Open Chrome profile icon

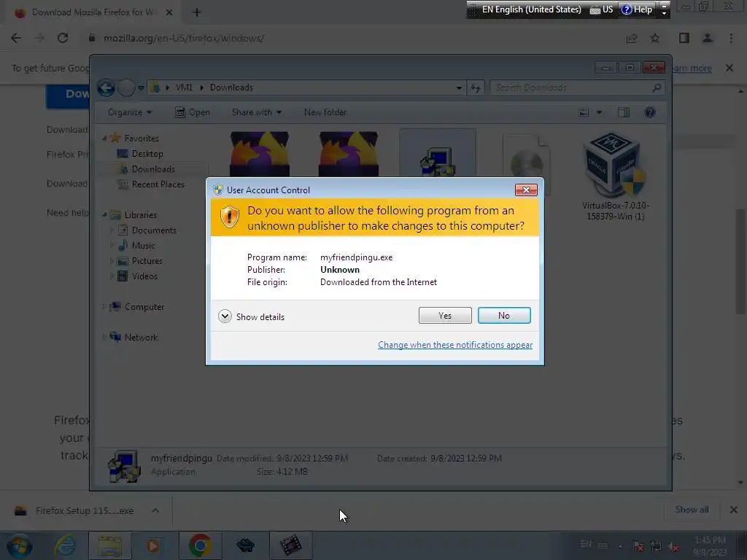coord(708,38)
